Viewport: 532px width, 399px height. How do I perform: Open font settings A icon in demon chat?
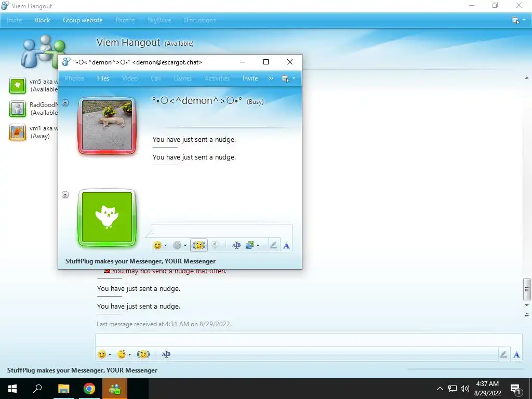(286, 246)
